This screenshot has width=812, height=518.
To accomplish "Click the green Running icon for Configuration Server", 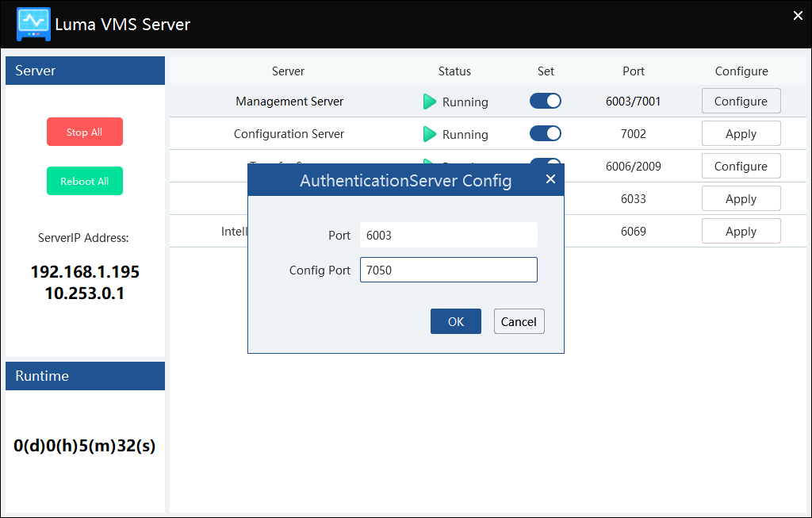I will pos(429,134).
